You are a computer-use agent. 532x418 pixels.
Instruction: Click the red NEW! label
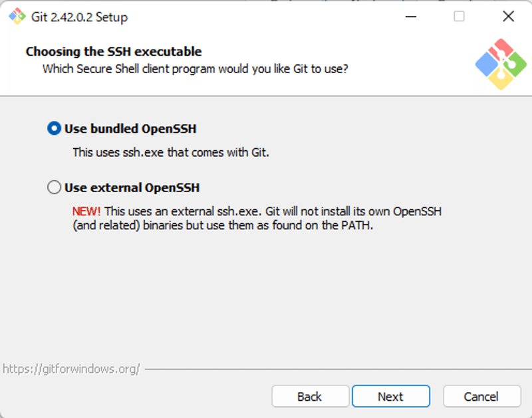click(86, 211)
